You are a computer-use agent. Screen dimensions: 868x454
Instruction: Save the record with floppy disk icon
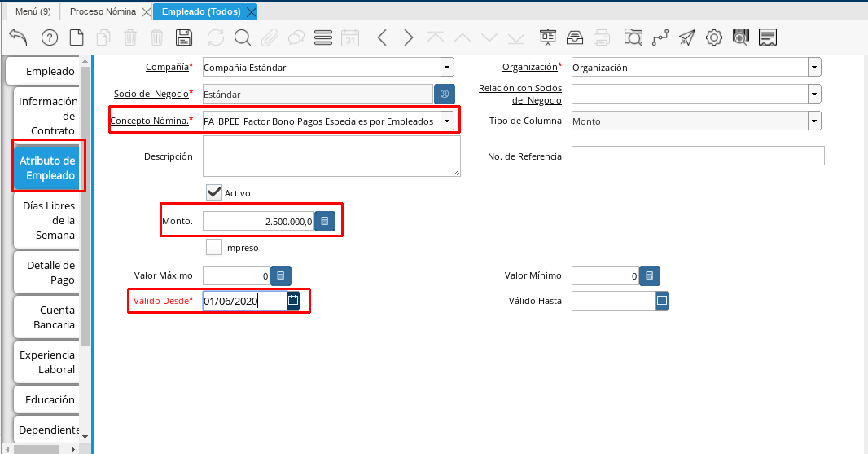[184, 37]
